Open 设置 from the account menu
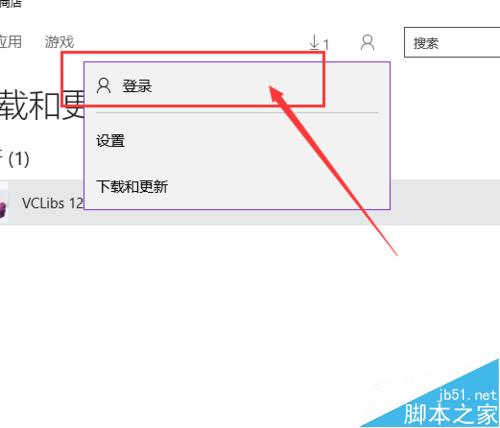This screenshot has height=428, width=500. coord(237,140)
